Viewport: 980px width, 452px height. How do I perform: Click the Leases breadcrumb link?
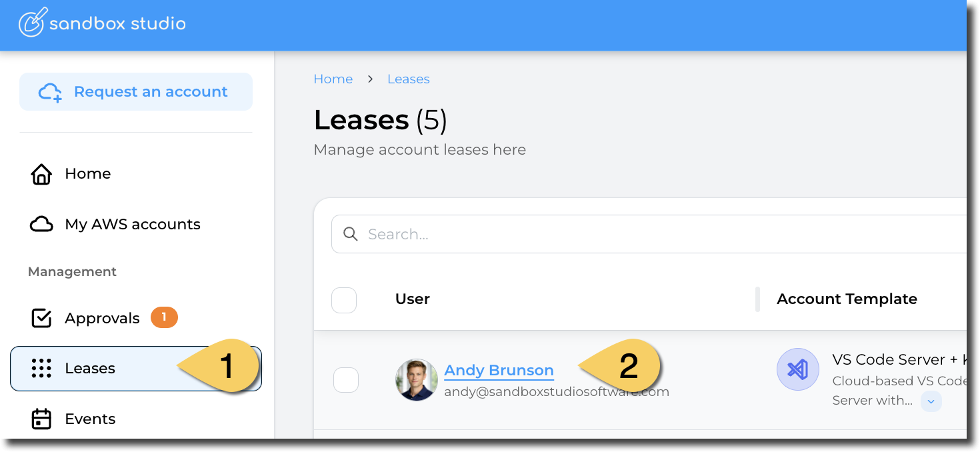coord(408,79)
